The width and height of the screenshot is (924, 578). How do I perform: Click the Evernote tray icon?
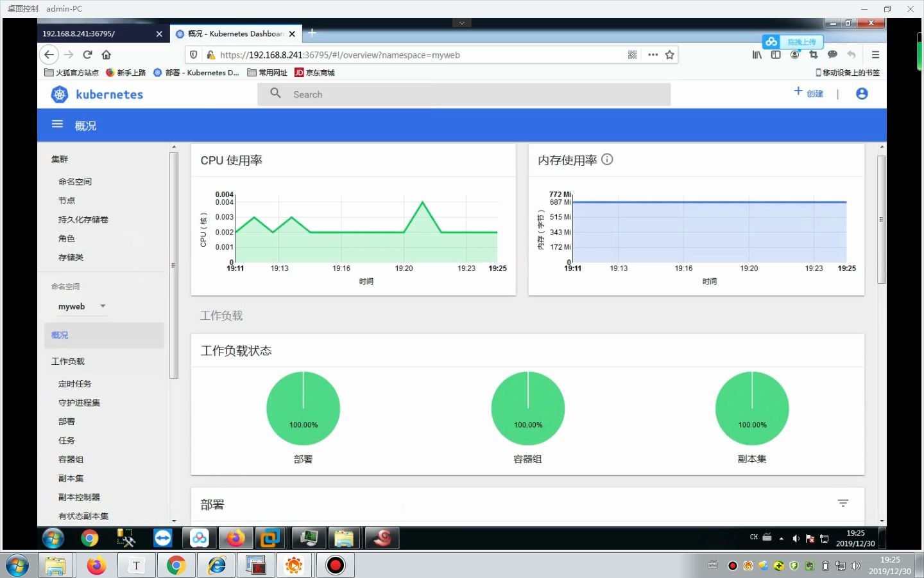pyautogui.click(x=810, y=566)
